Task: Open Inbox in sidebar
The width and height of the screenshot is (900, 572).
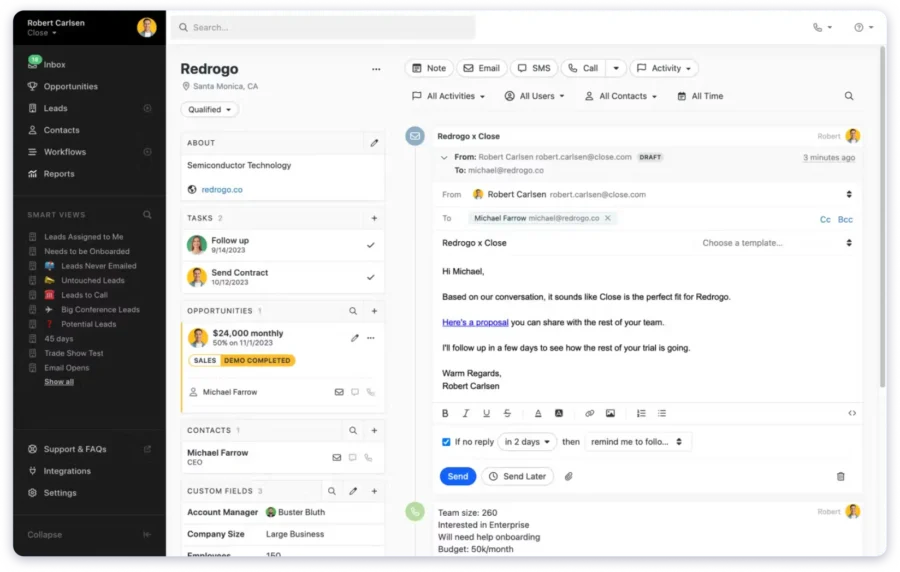Action: coord(55,65)
